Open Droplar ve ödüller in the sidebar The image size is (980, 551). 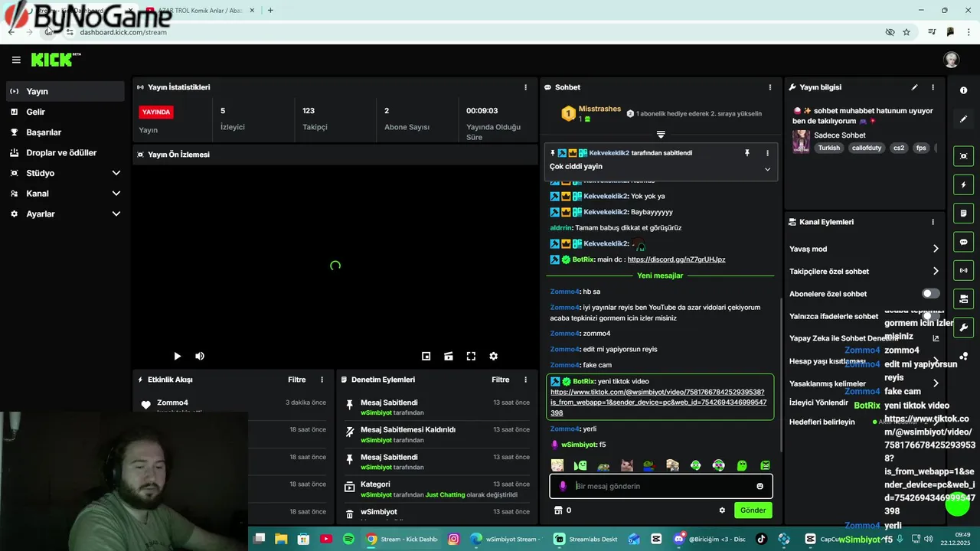tap(65, 152)
